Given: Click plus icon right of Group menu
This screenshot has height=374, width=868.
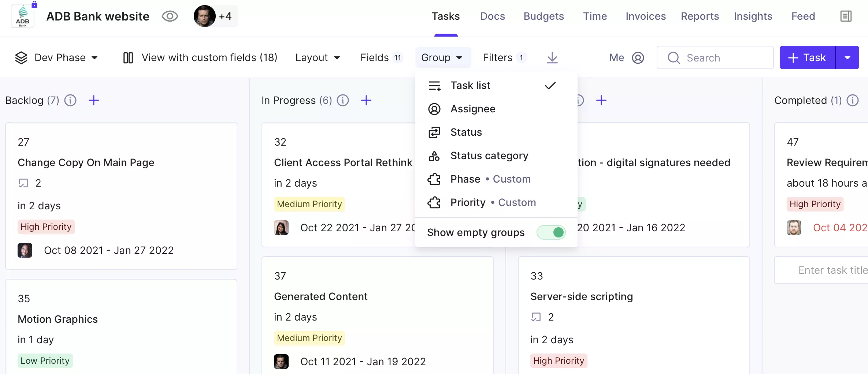Looking at the screenshot, I should (x=601, y=100).
